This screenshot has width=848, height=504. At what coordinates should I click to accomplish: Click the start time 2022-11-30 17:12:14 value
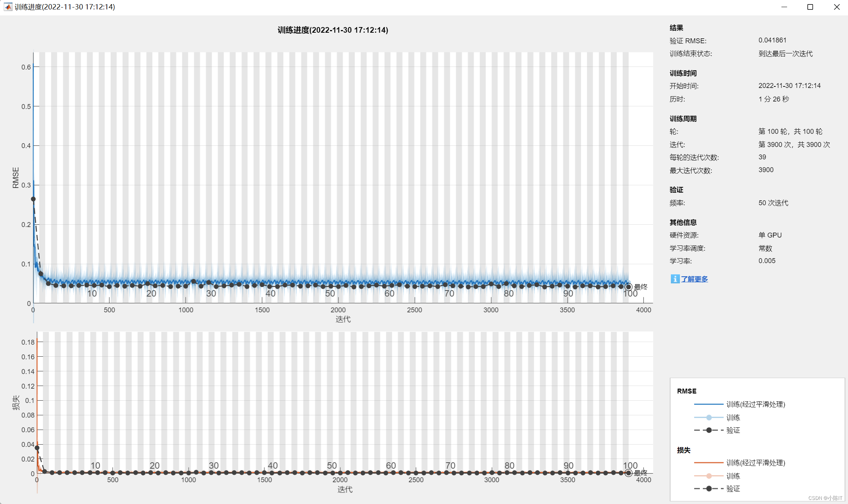(x=789, y=86)
